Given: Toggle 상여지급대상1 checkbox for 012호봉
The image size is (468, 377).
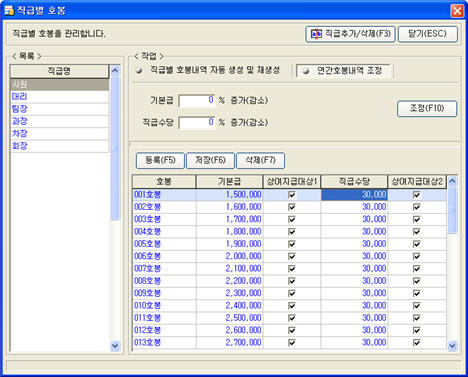Looking at the screenshot, I should click(292, 330).
